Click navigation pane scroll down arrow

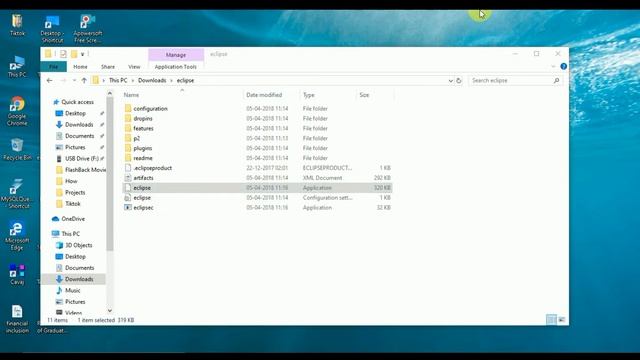(110, 311)
